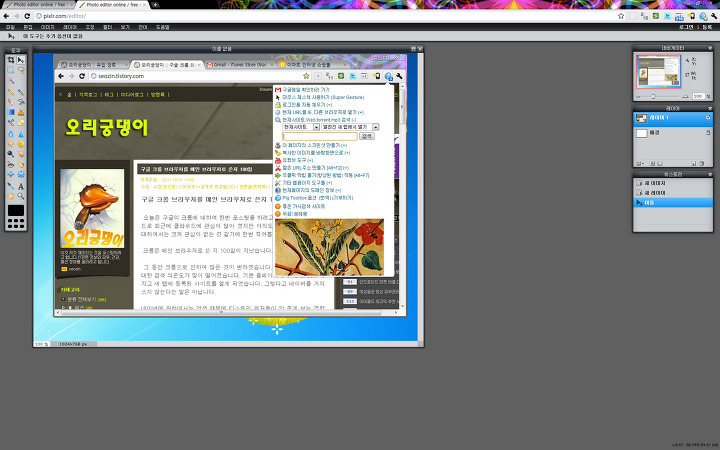
Task: Select history step 새 레이어
Action: coord(673,193)
